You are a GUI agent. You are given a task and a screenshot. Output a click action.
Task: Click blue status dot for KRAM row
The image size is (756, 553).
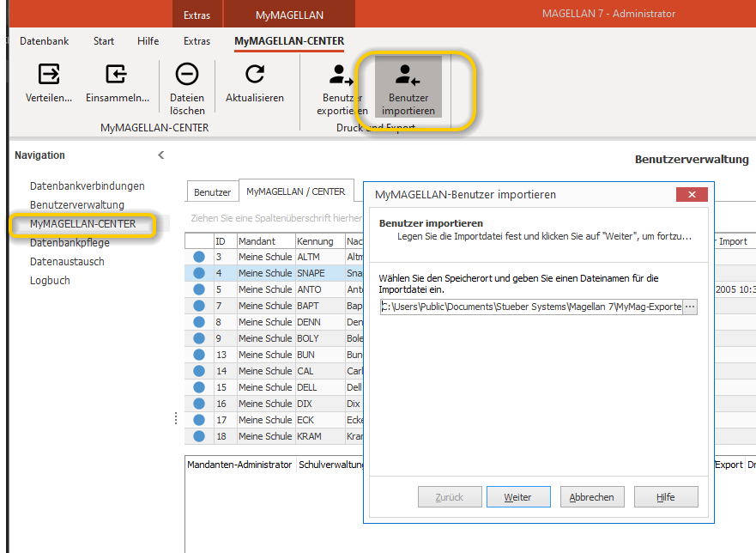click(199, 436)
